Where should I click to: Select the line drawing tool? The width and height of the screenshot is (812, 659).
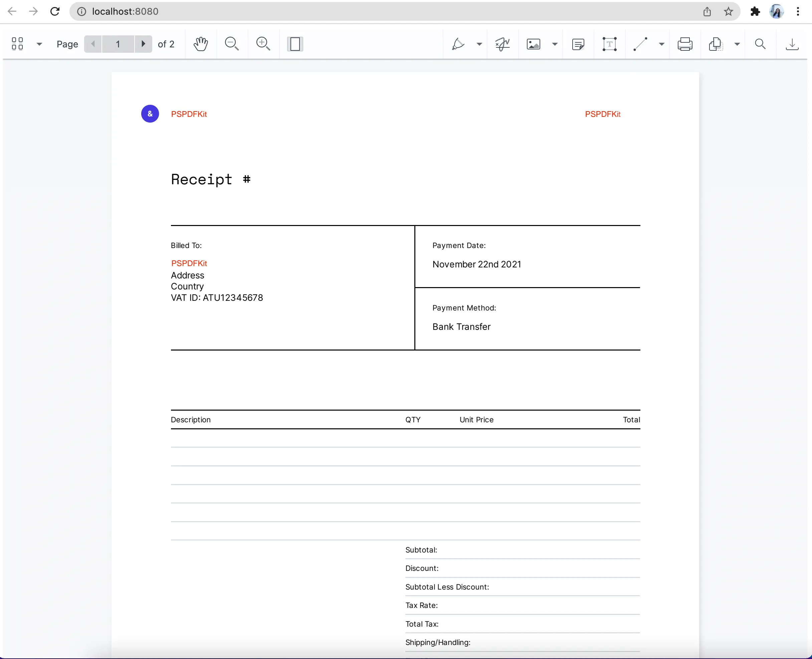640,44
